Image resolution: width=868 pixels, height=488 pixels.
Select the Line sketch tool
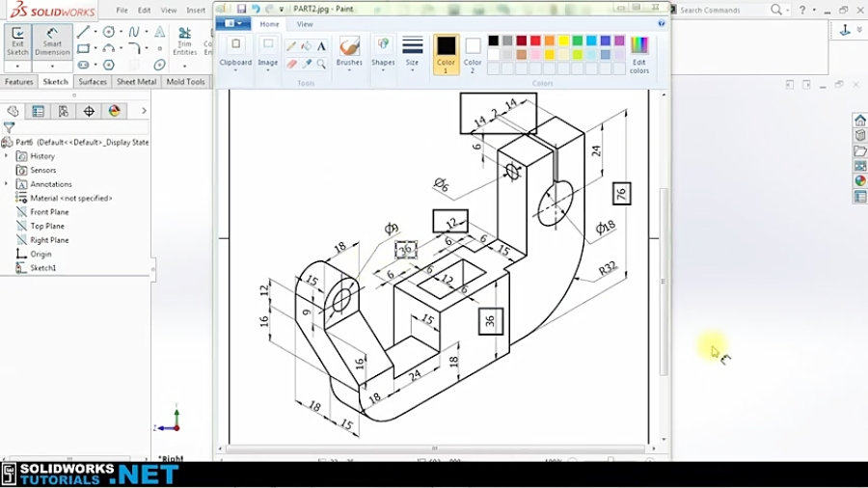83,32
